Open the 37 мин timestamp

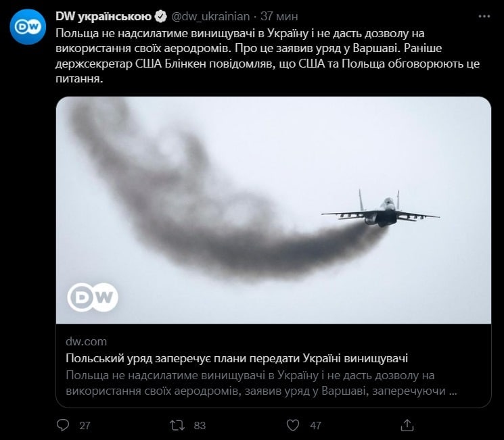coord(279,16)
